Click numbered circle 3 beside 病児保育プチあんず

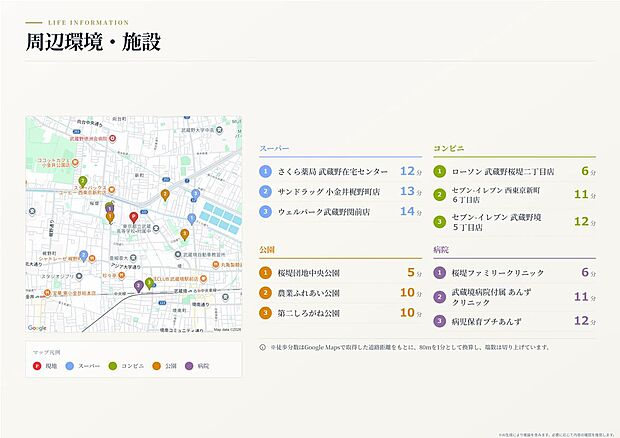[x=439, y=321]
